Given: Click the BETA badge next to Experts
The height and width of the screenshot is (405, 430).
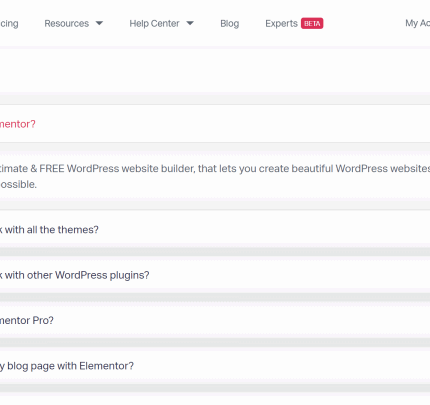Looking at the screenshot, I should click(312, 23).
